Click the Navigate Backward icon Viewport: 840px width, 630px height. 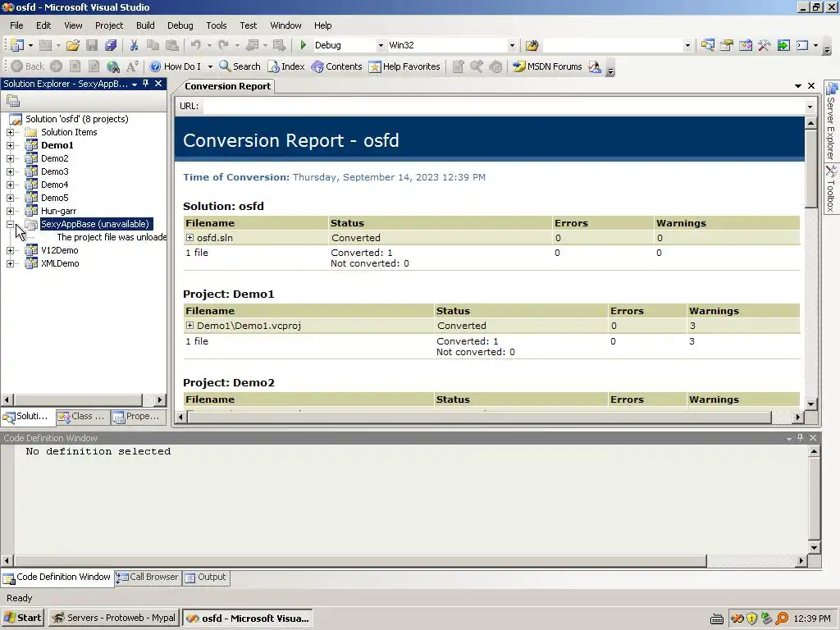pos(252,46)
